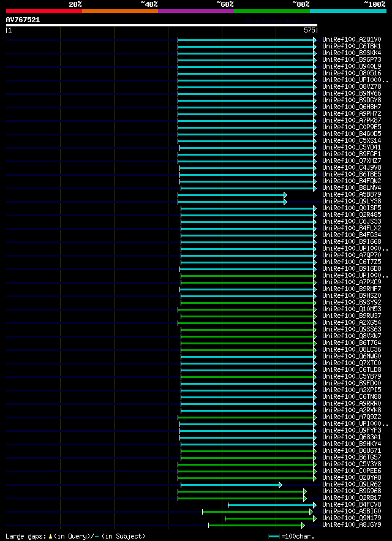Open UniRef100_C4J9V8 label
Viewport: 392px width, 541px height.
[x=352, y=168]
